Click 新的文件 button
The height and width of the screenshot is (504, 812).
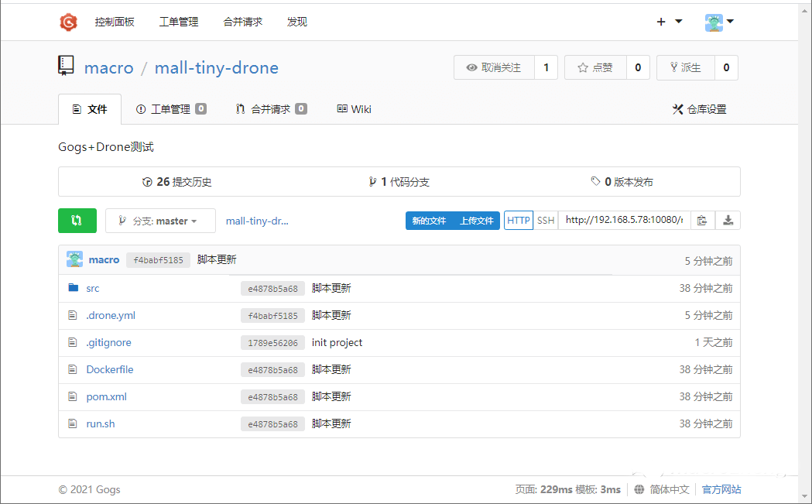coord(429,221)
